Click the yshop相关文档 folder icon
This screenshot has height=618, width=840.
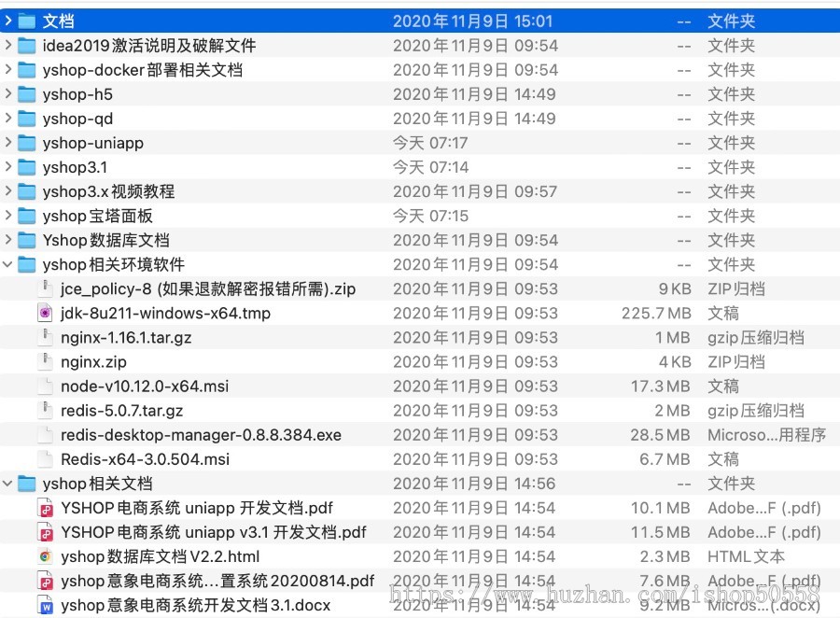(x=27, y=484)
